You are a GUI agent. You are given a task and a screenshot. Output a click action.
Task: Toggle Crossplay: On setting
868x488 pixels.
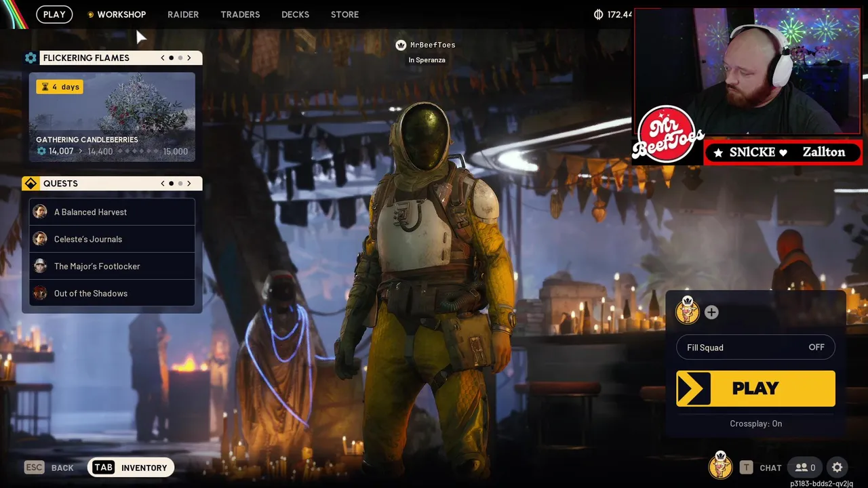755,424
